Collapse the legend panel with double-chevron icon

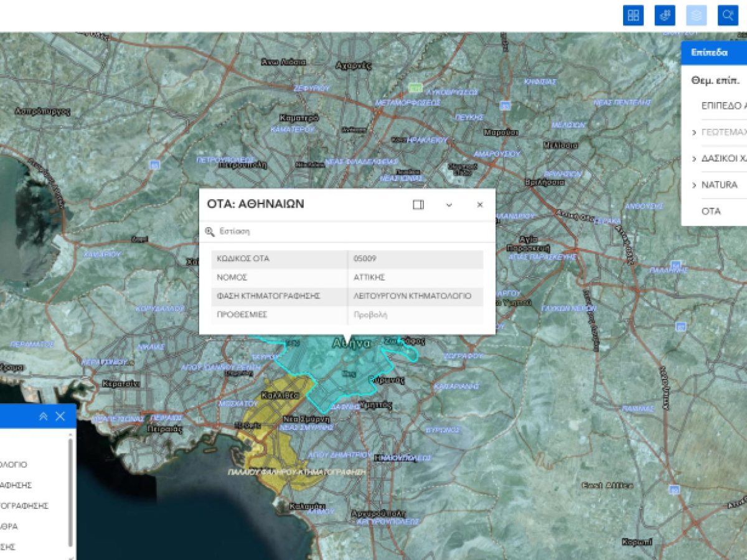42,417
